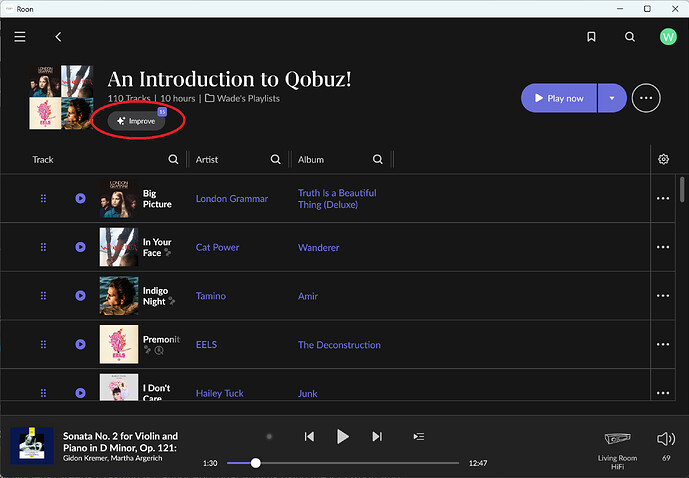Click the Indigo Night album art

pos(119,296)
